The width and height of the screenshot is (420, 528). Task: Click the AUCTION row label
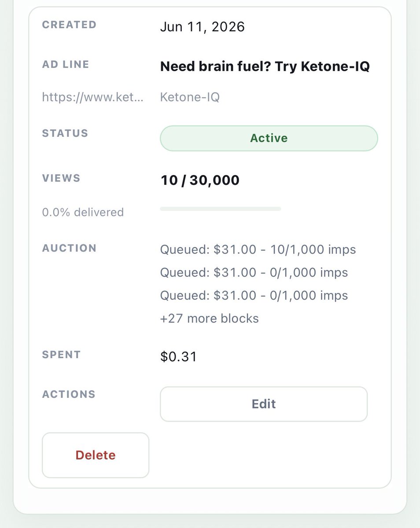pyautogui.click(x=69, y=248)
